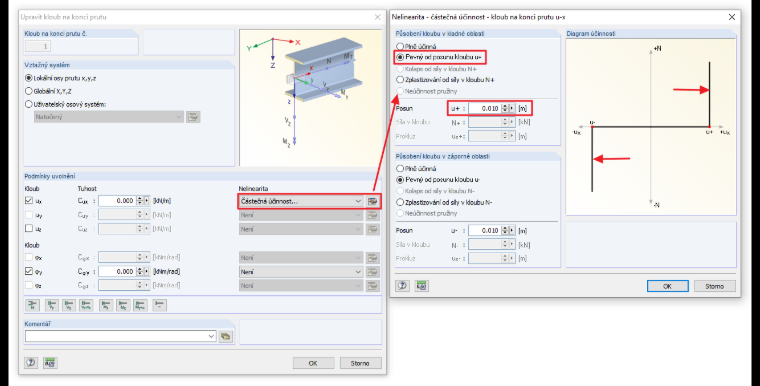Confirm with OK in the Nelinearita dialog
760x386 pixels.
pos(667,286)
